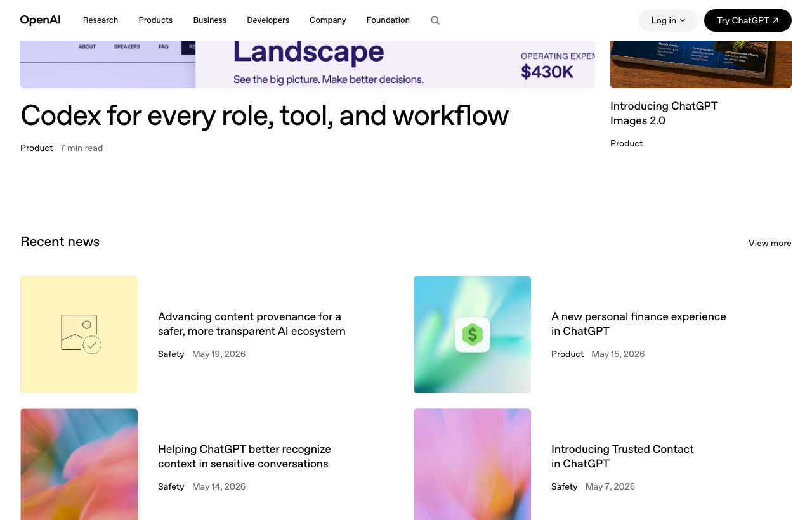Click the May 14, 2026 date

[x=219, y=487]
